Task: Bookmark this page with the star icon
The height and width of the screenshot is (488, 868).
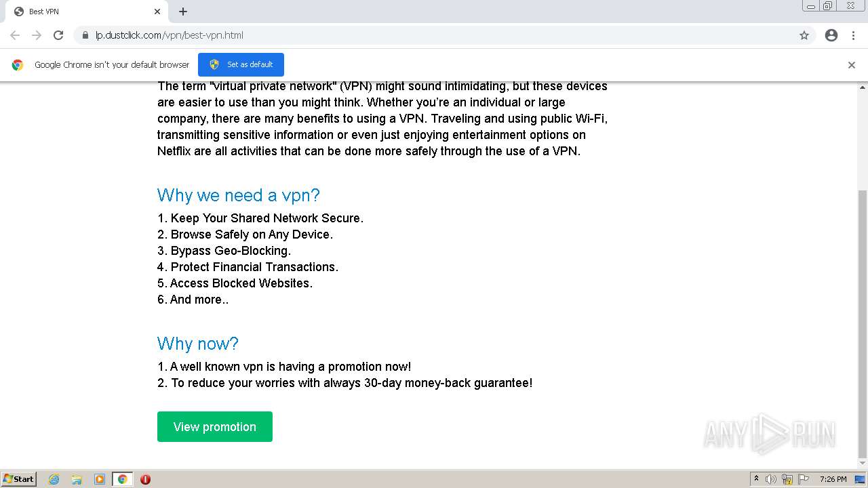Action: point(804,35)
